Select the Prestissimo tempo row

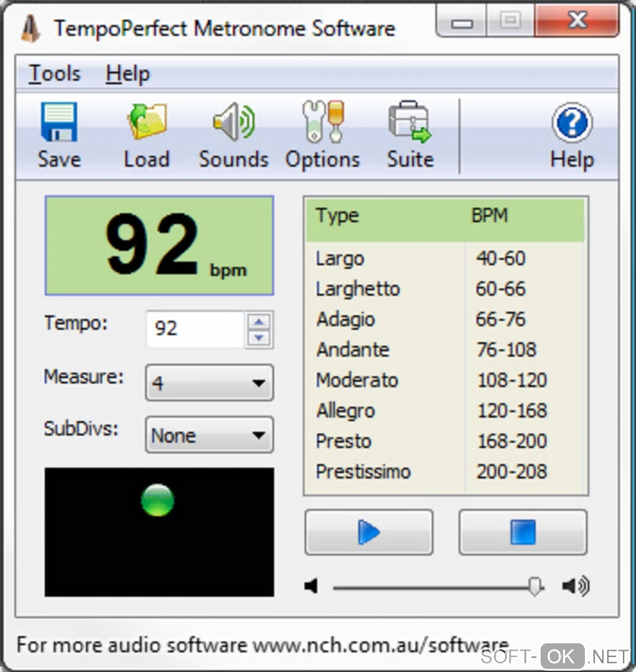[445, 472]
